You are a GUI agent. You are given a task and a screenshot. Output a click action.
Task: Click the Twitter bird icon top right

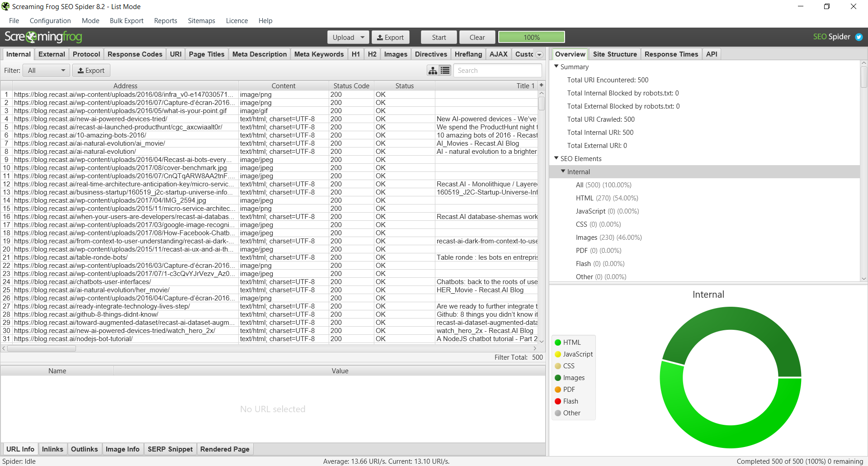pyautogui.click(x=859, y=37)
